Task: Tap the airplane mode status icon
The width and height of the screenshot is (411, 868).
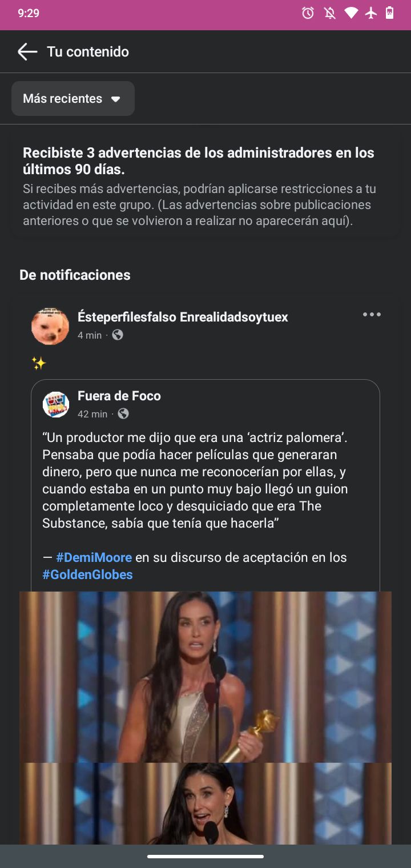Action: [371, 13]
